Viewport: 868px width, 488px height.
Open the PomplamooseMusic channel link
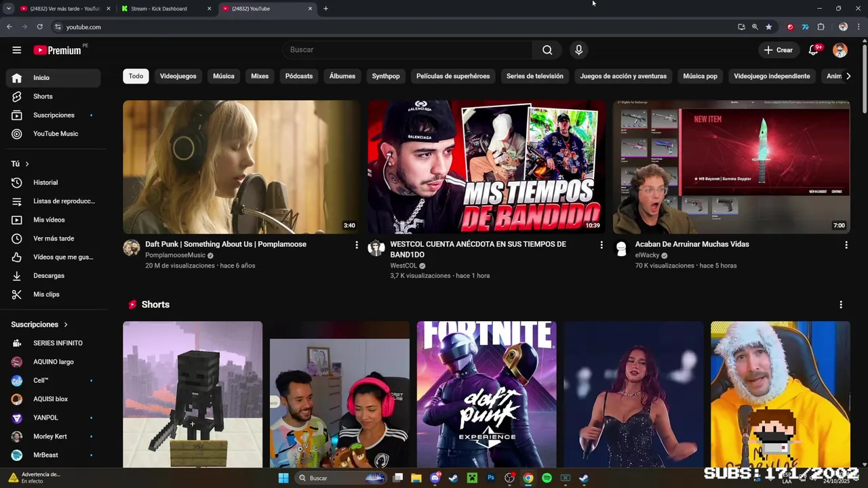pos(175,256)
